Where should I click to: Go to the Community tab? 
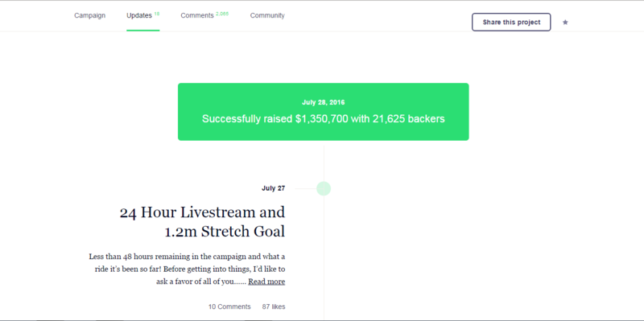pos(267,15)
